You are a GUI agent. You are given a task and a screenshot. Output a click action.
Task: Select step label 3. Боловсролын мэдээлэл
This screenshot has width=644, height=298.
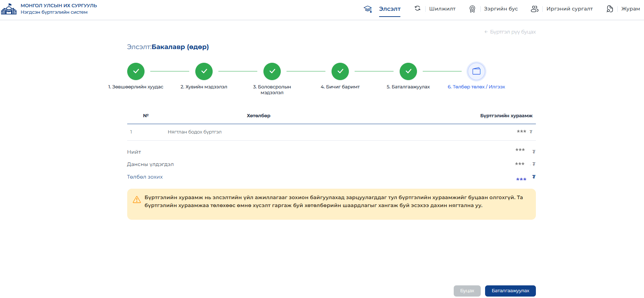(x=272, y=90)
